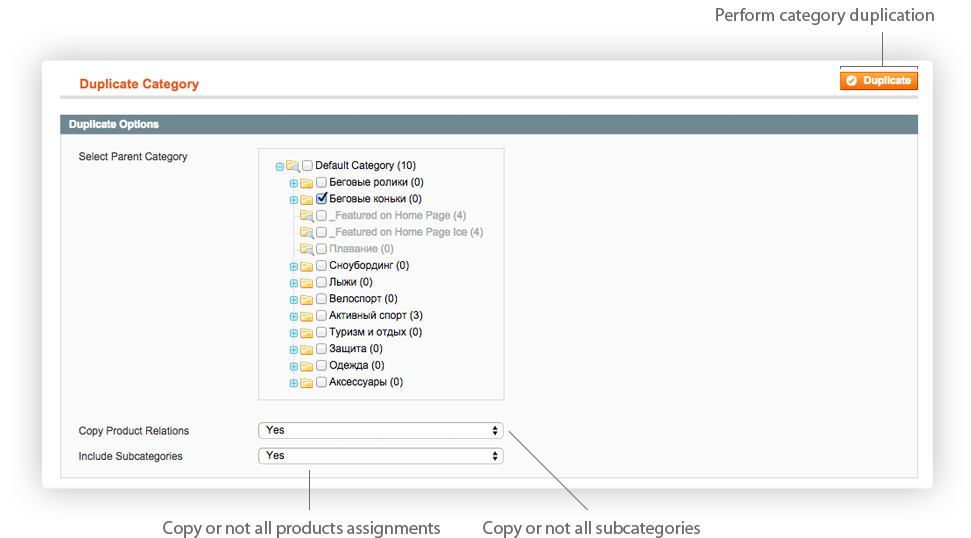Image resolution: width=971 pixels, height=538 pixels.
Task: Check the Беговые ролики checkbox
Action: point(321,182)
